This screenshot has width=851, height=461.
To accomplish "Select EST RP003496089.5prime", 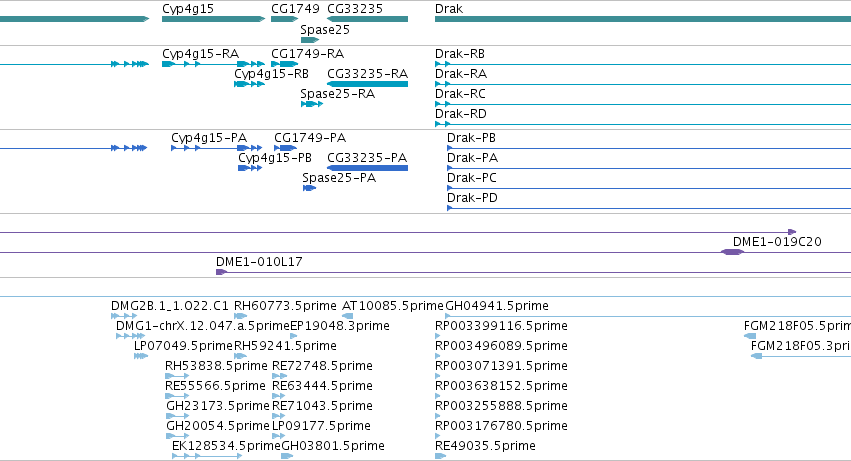I will click(x=437, y=356).
